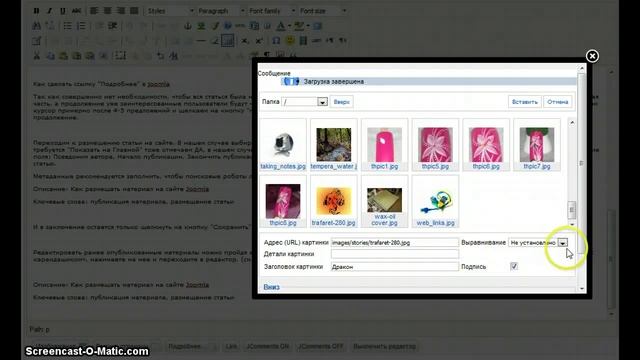Click image list scroll-up arrow

(x=572, y=122)
